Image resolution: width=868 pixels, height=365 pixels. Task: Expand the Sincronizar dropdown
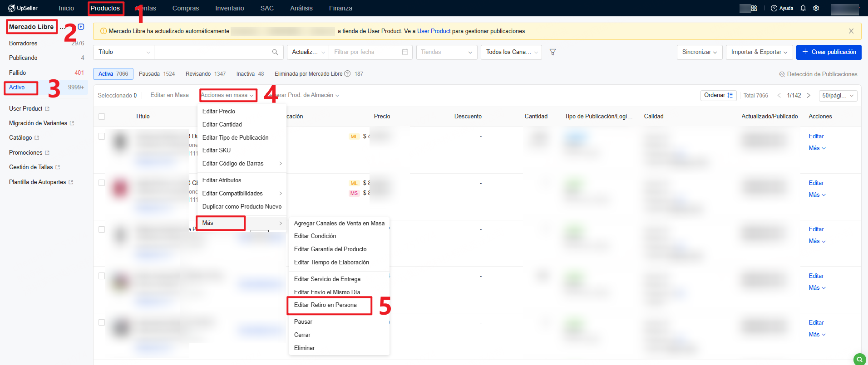click(x=699, y=52)
